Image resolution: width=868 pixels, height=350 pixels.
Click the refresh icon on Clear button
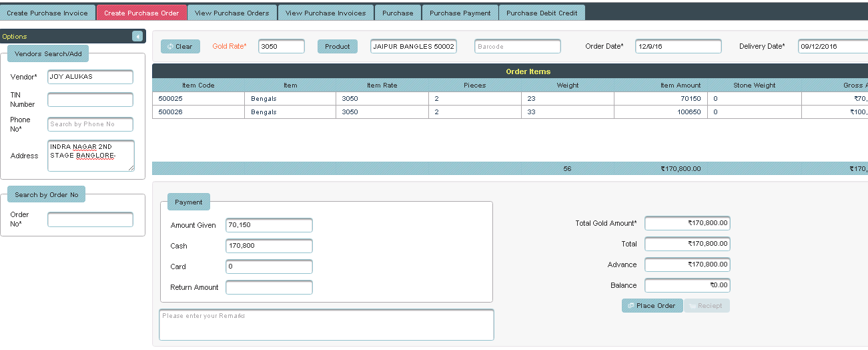click(170, 47)
